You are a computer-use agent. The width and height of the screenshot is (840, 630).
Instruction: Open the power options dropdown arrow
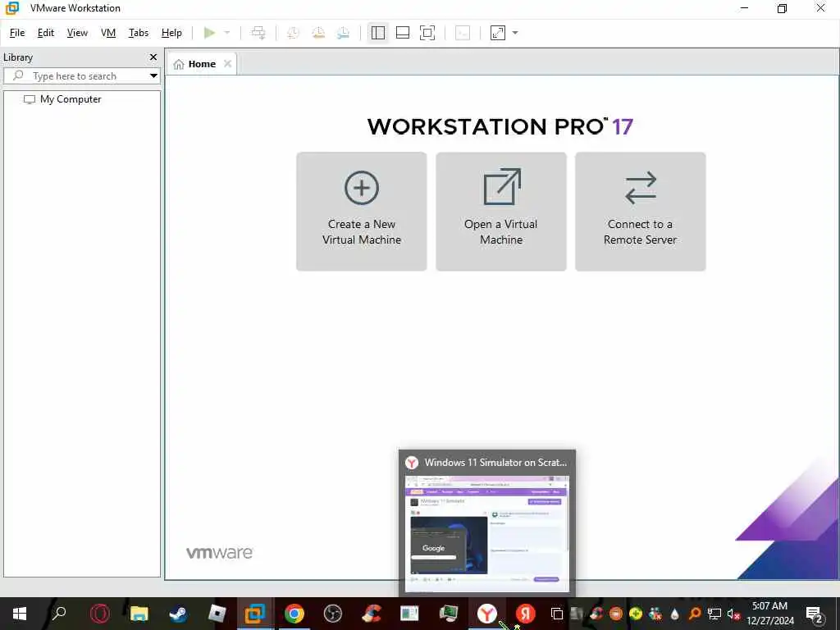[227, 33]
